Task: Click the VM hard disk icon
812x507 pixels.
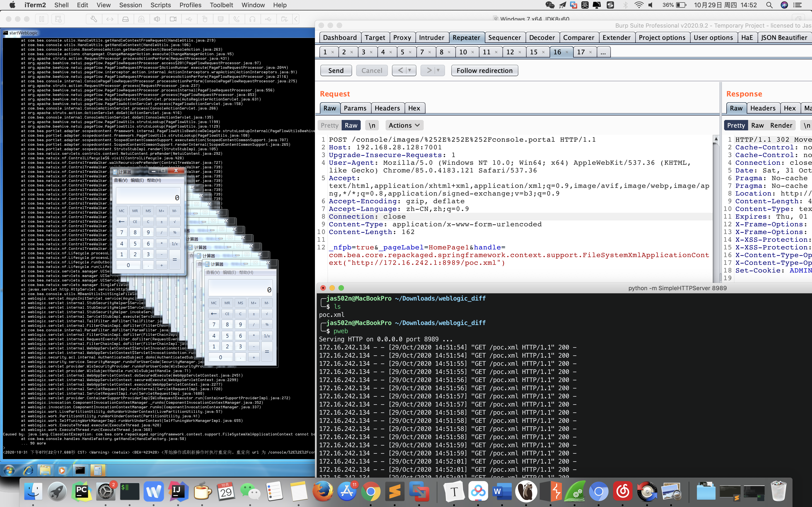Action: coord(126,19)
